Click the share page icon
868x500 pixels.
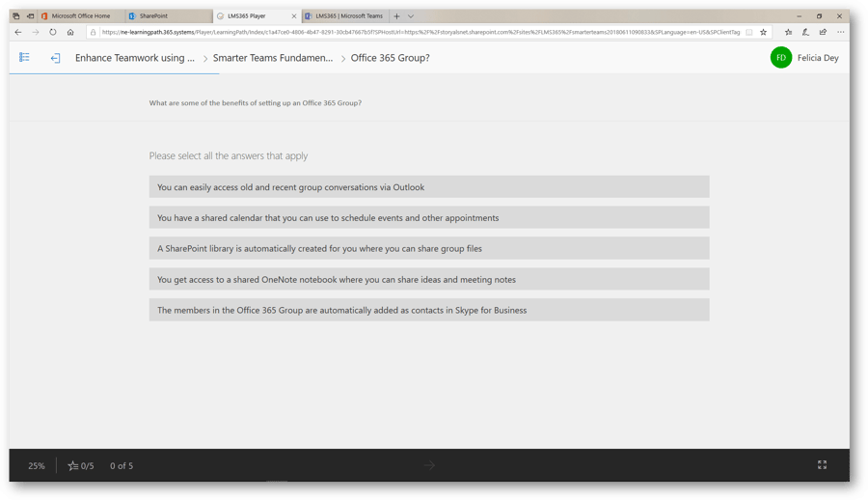click(x=824, y=32)
